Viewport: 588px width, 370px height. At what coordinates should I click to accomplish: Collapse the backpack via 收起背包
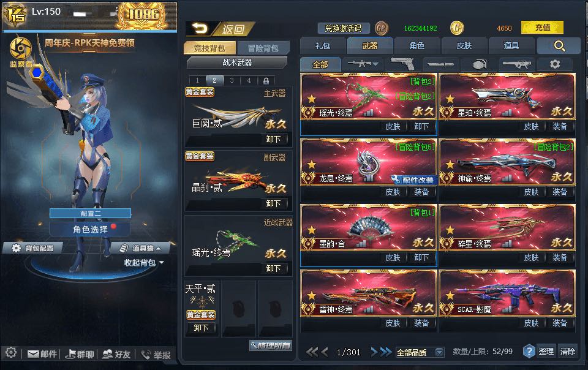143,262
